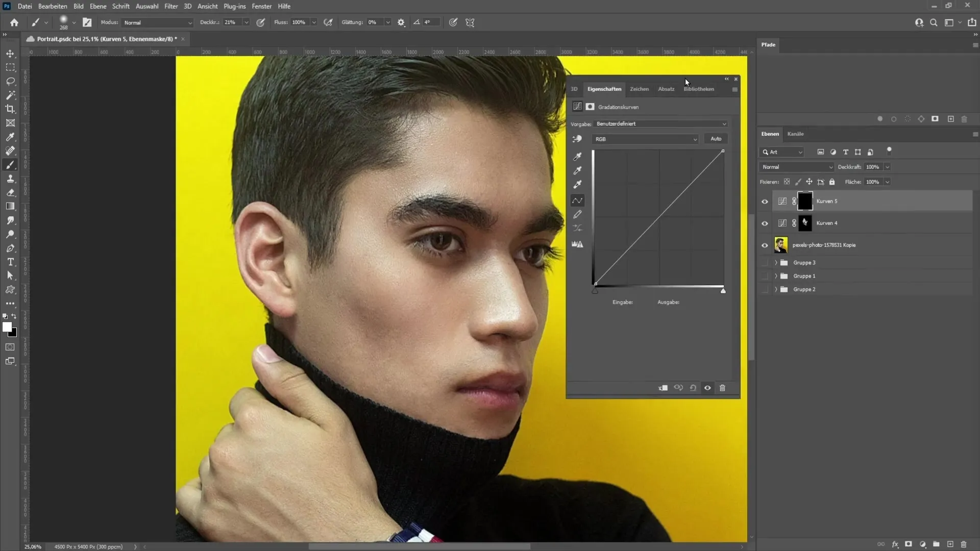Image resolution: width=980 pixels, height=551 pixels.
Task: Select the Eyedropper tool
Action: point(10,137)
